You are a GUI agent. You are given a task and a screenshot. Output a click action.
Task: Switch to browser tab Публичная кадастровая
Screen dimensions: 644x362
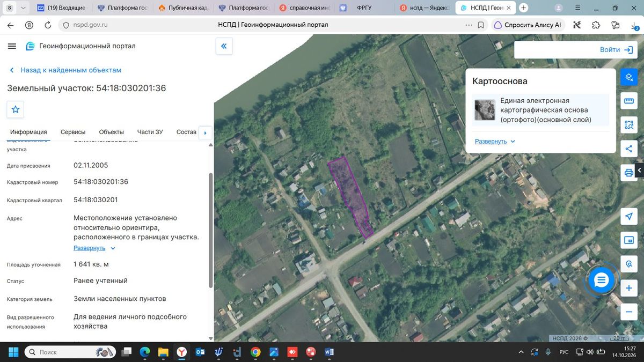tap(184, 8)
